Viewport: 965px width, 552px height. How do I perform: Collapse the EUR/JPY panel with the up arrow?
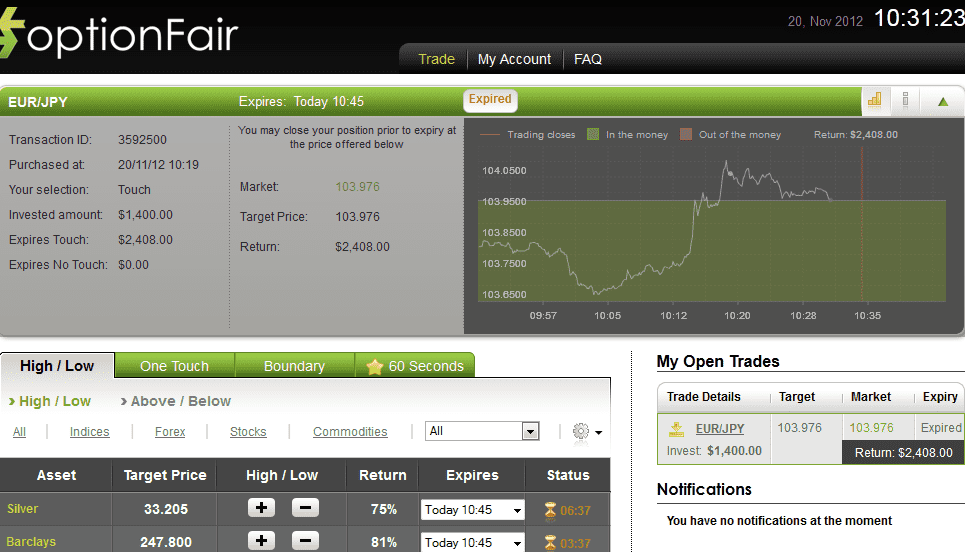tap(943, 102)
